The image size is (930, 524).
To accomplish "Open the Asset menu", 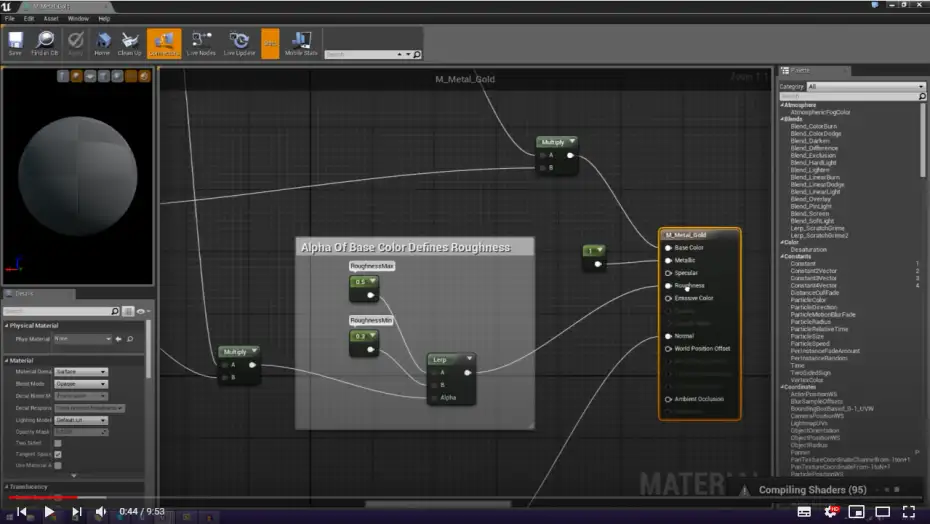I will click(51, 18).
